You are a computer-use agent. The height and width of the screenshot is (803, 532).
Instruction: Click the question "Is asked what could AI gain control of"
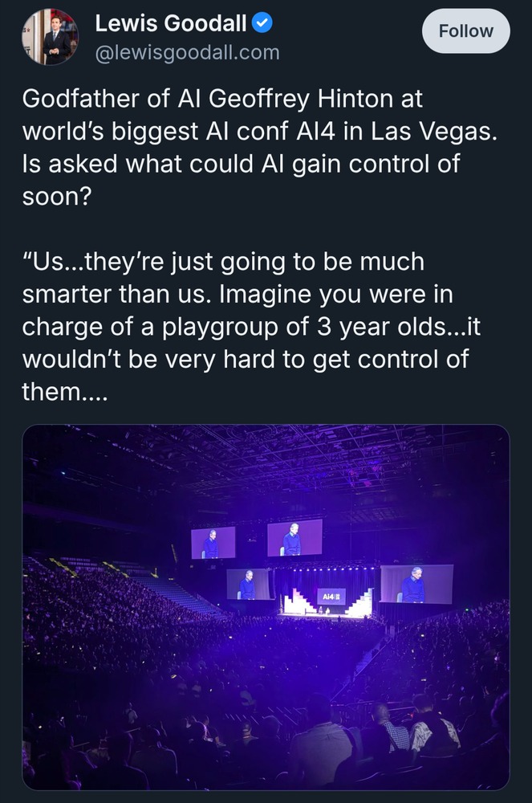241,165
